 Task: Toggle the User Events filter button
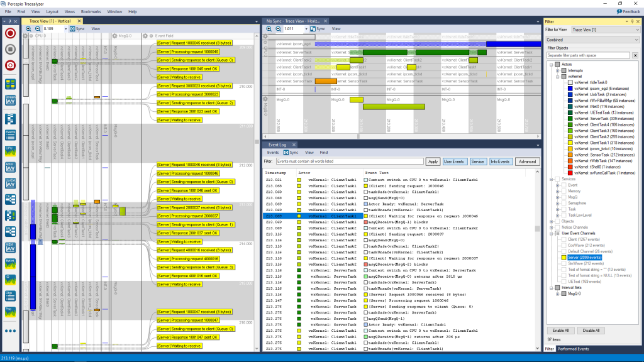[454, 162]
